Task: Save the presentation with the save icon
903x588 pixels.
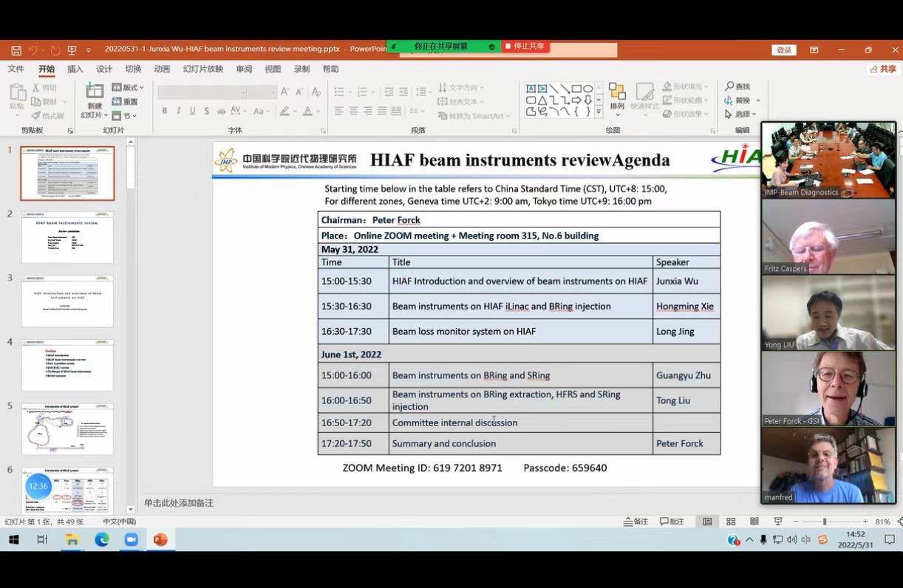Action: coord(16,50)
